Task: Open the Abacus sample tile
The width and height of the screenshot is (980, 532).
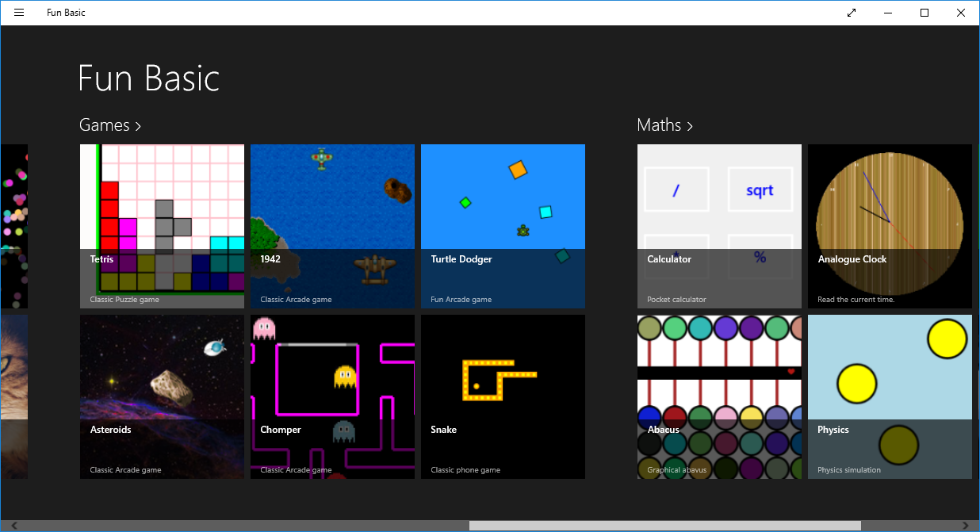Action: point(719,396)
